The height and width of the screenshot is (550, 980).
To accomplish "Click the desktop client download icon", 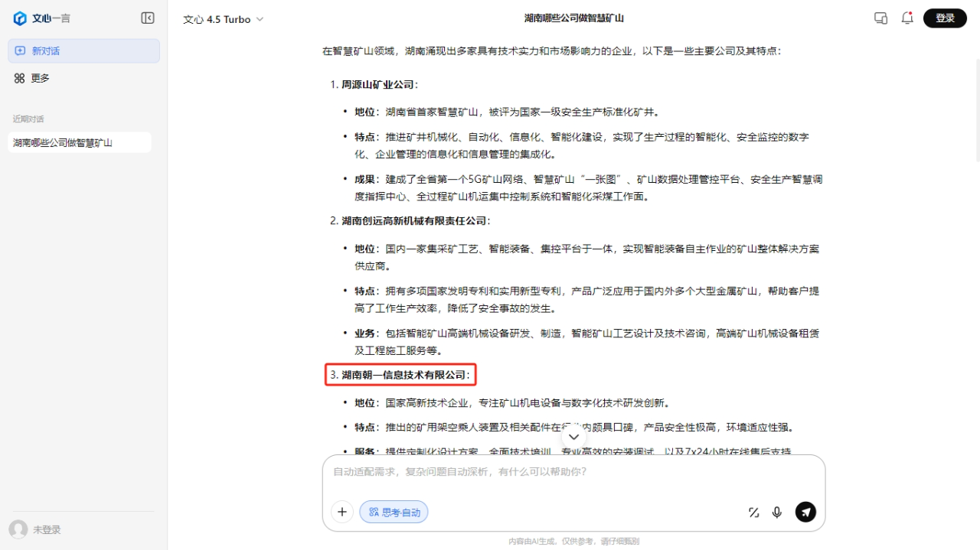I will coord(880,18).
